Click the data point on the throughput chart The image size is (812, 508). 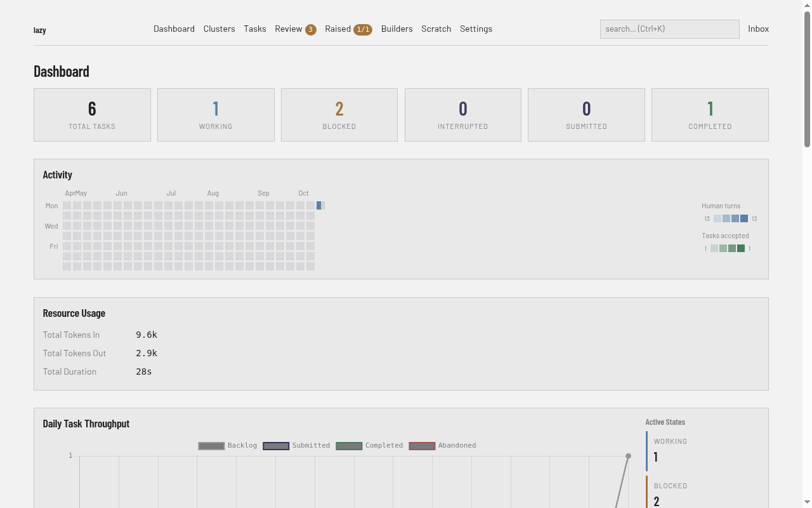pos(628,456)
